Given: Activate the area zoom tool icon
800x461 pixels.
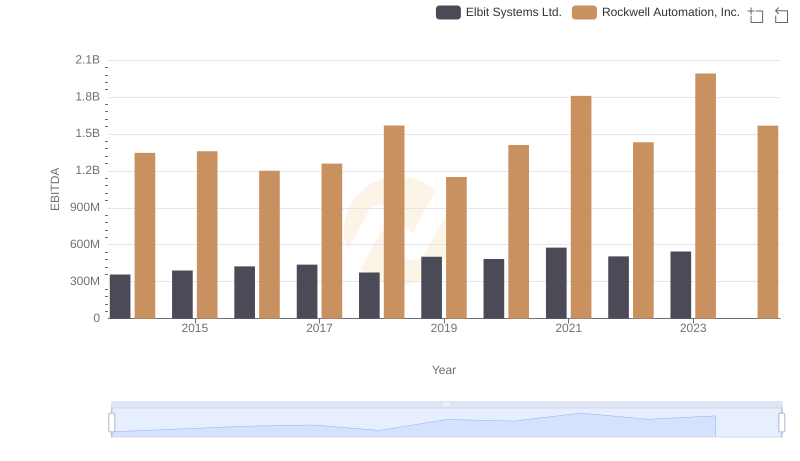Looking at the screenshot, I should coord(756,15).
